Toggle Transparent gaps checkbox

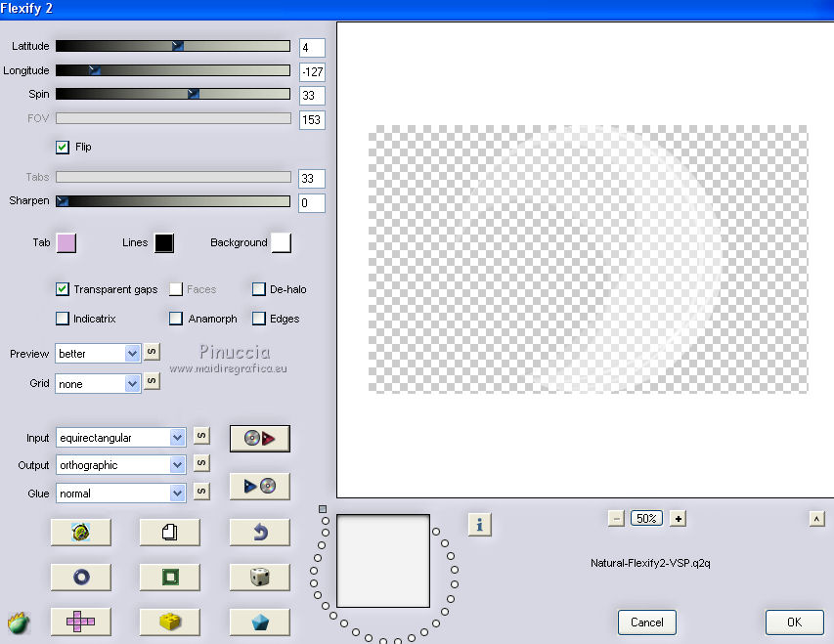coord(63,289)
